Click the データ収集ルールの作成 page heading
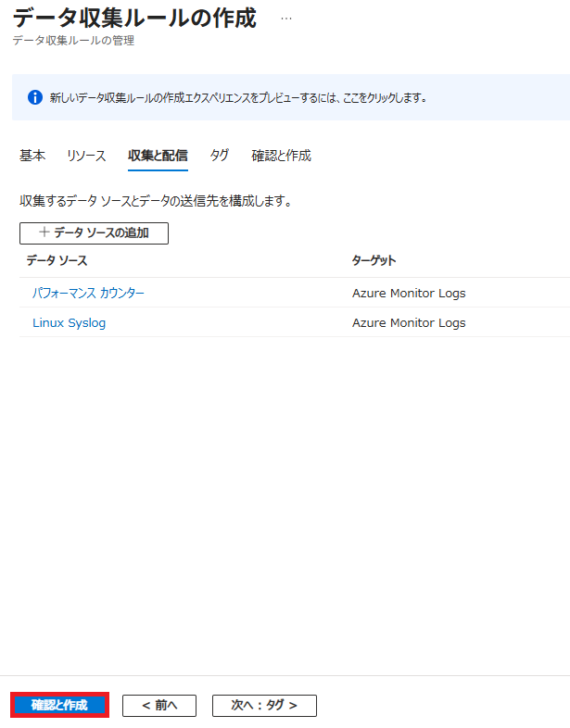This screenshot has width=570, height=728. 134,17
